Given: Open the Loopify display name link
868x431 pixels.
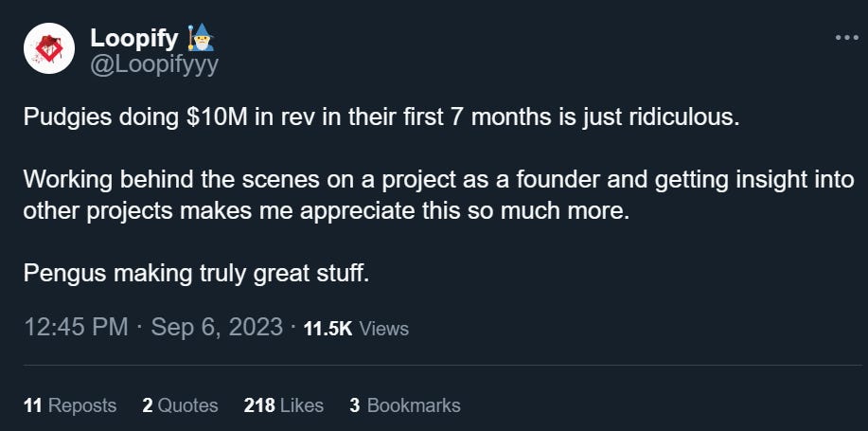Looking at the screenshot, I should coord(134,38).
